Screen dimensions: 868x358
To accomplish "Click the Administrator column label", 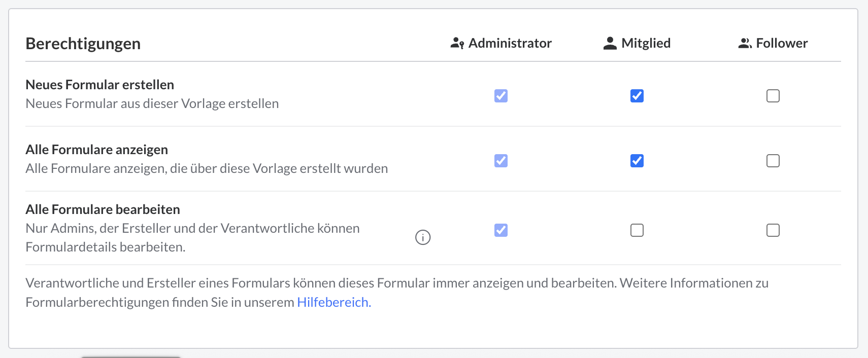I will coord(510,43).
